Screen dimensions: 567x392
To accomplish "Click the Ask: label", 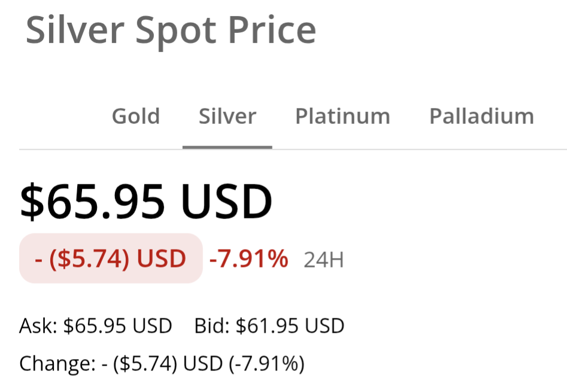I will (38, 326).
